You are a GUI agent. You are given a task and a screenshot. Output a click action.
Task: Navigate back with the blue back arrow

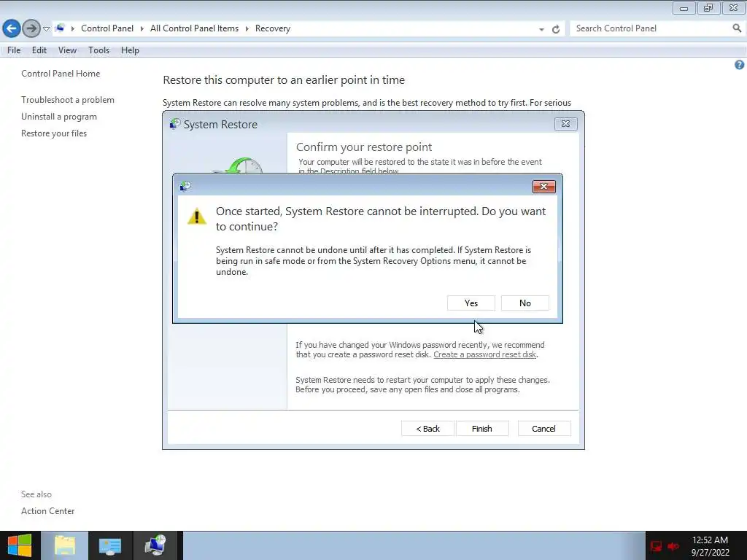[12, 28]
